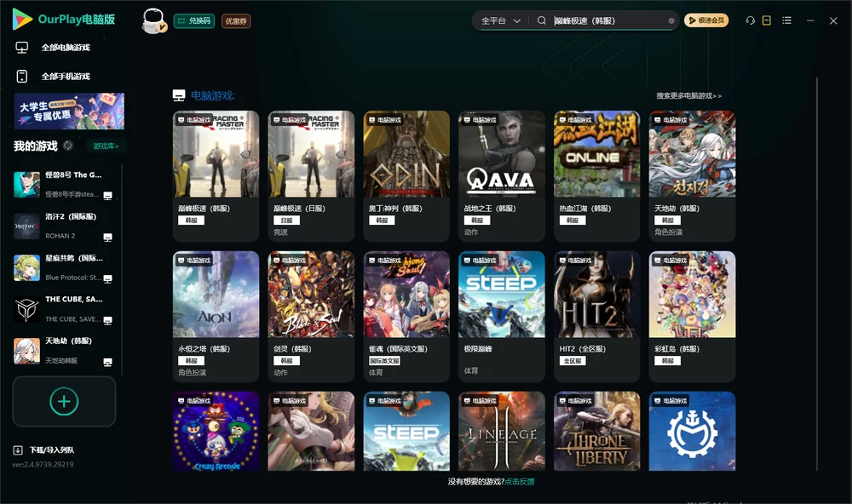Open the 奥丁:神判（韩服） ODIN card
The width and height of the screenshot is (852, 504).
(x=406, y=175)
